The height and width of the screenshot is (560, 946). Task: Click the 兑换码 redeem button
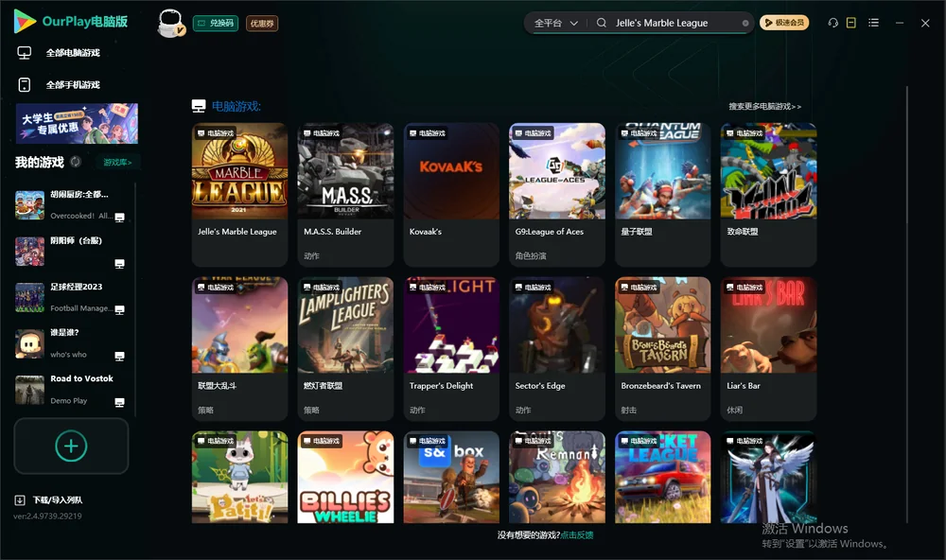coord(216,23)
